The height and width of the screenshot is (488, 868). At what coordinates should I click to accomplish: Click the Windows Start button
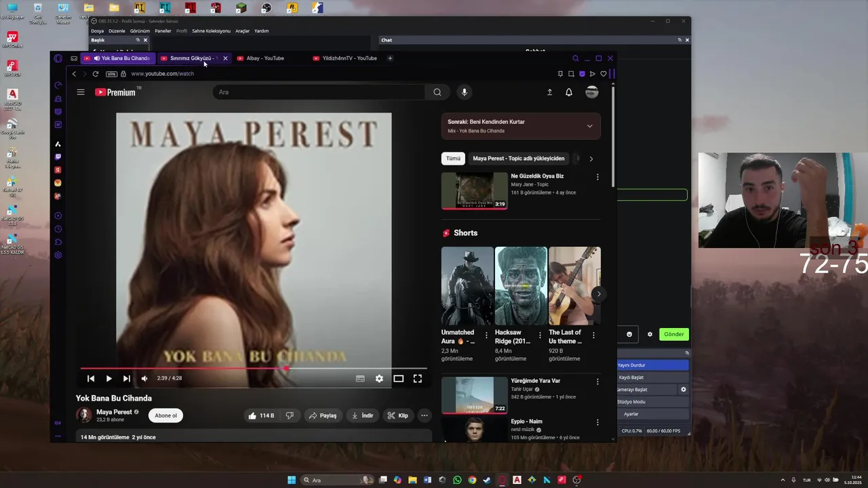coord(292,480)
